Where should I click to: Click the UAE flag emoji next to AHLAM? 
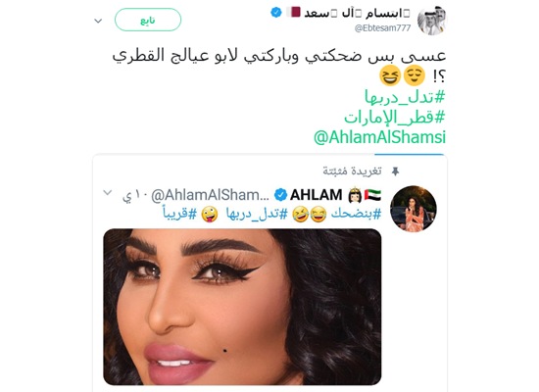(x=373, y=195)
